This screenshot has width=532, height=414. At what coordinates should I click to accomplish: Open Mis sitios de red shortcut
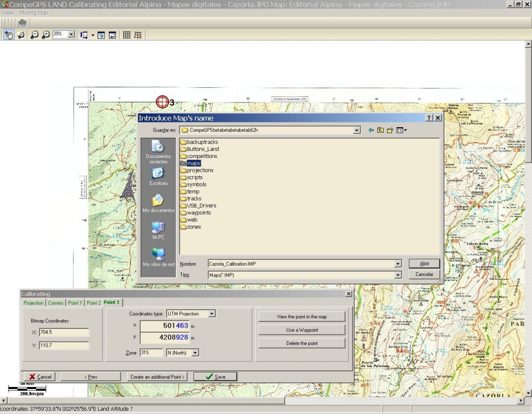[x=158, y=257]
